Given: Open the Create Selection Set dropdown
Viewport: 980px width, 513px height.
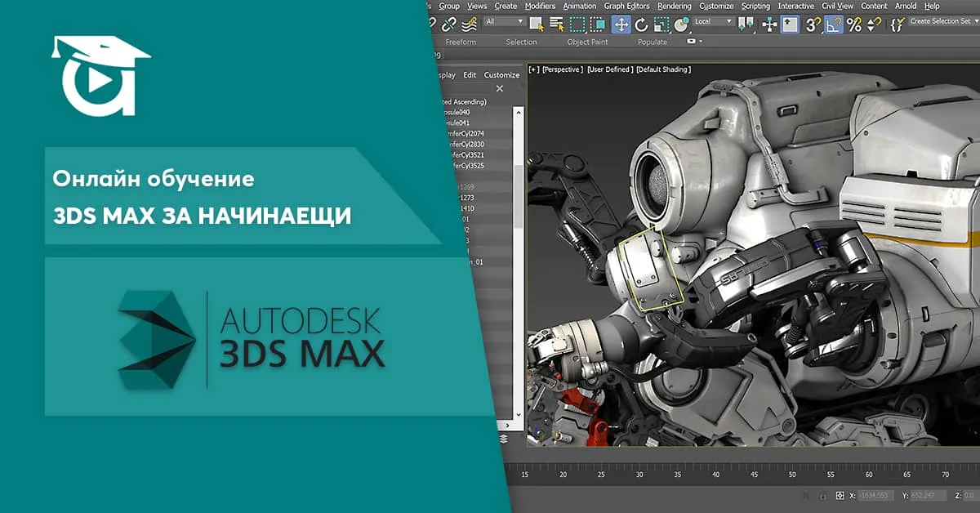Looking at the screenshot, I should (944, 22).
